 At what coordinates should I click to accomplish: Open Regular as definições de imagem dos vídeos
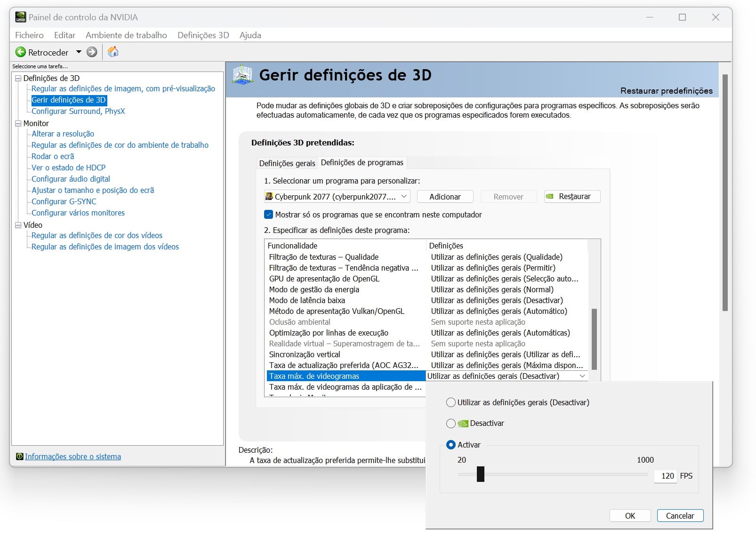[105, 247]
